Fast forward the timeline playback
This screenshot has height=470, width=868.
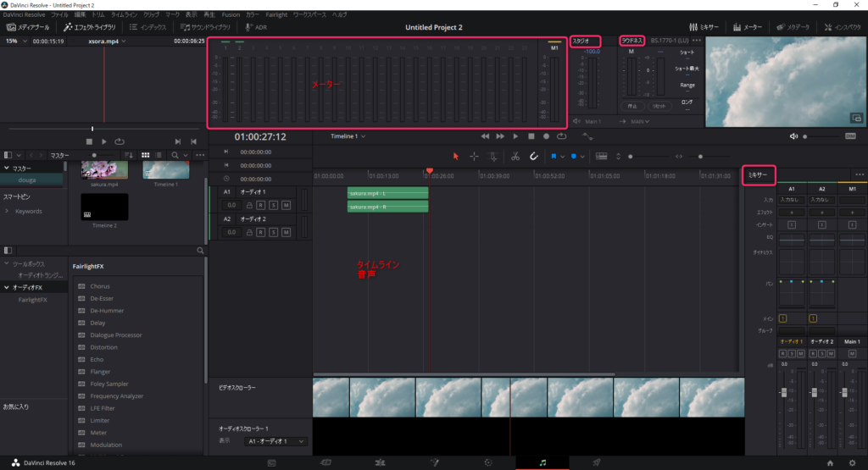click(x=500, y=136)
